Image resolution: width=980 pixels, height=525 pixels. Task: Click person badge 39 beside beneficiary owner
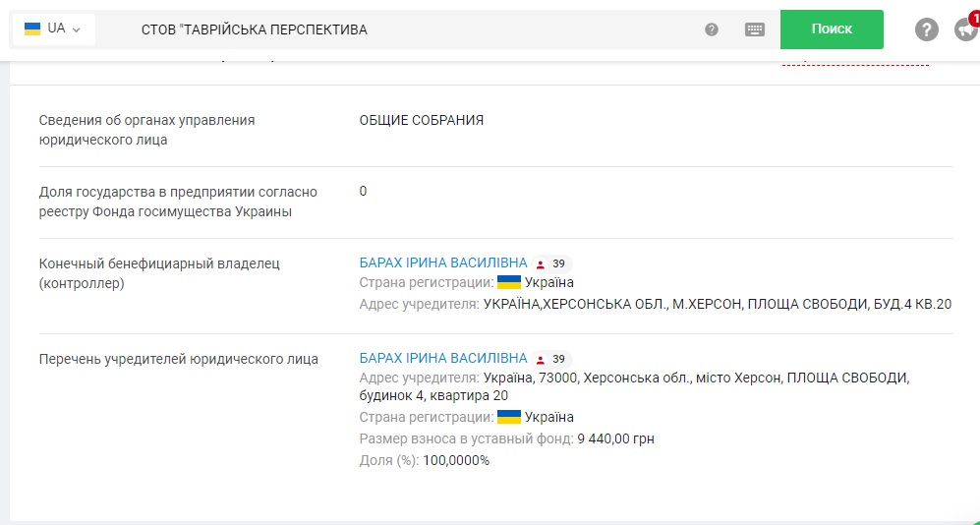552,263
